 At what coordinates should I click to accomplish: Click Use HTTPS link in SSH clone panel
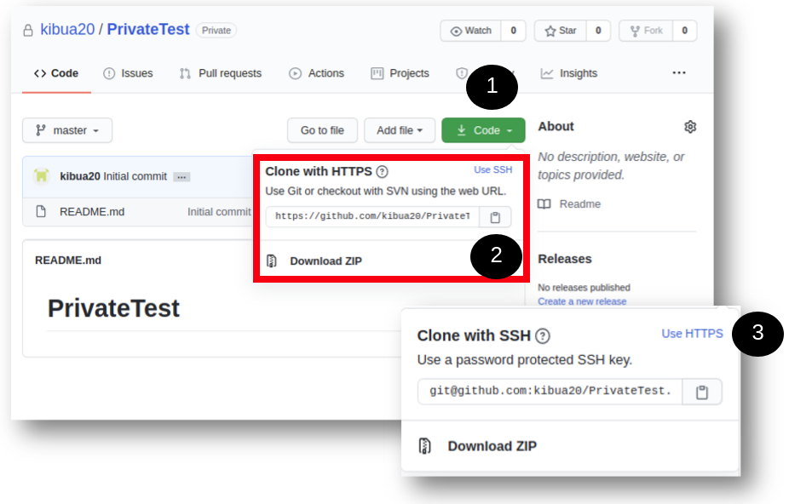tap(692, 334)
